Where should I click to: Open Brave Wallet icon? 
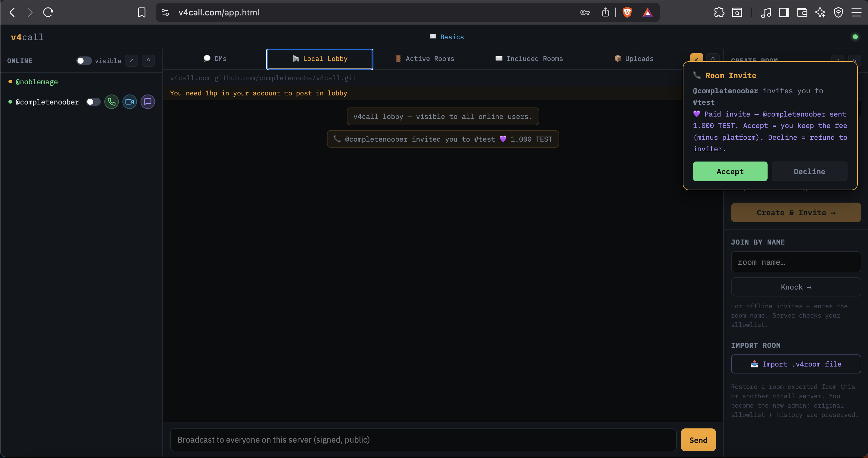[802, 12]
